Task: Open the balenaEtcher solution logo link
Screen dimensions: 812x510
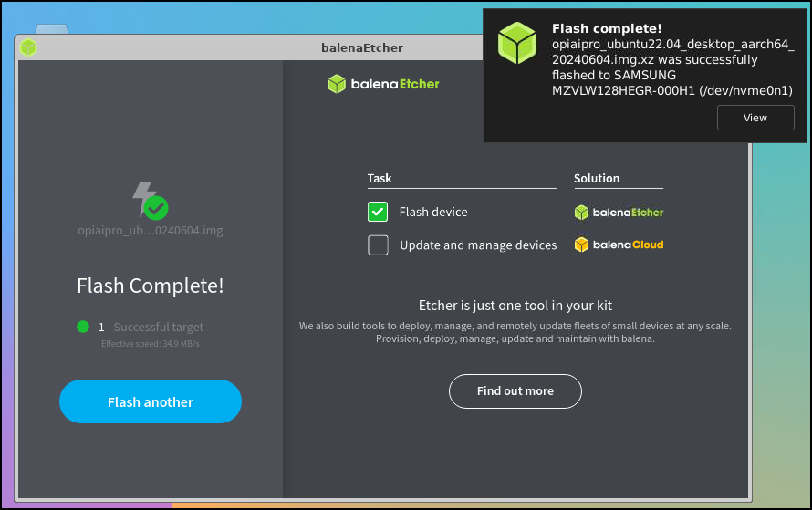Action: (x=619, y=213)
